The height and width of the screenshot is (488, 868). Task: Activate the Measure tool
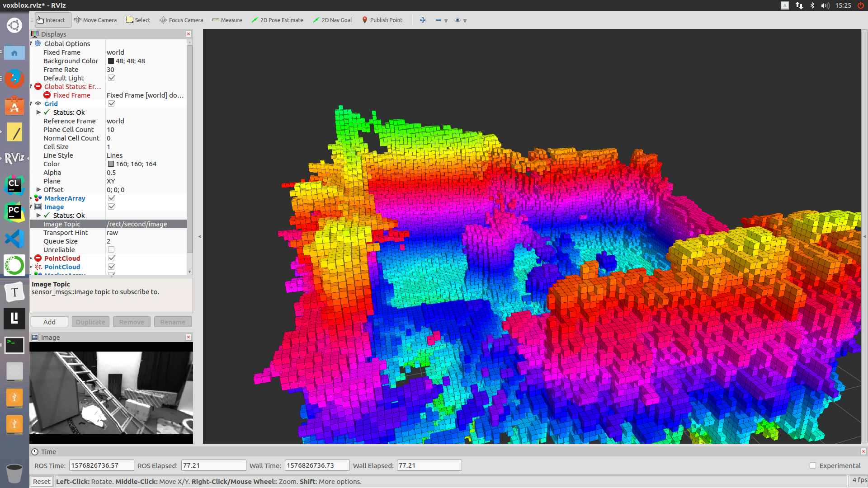(227, 20)
